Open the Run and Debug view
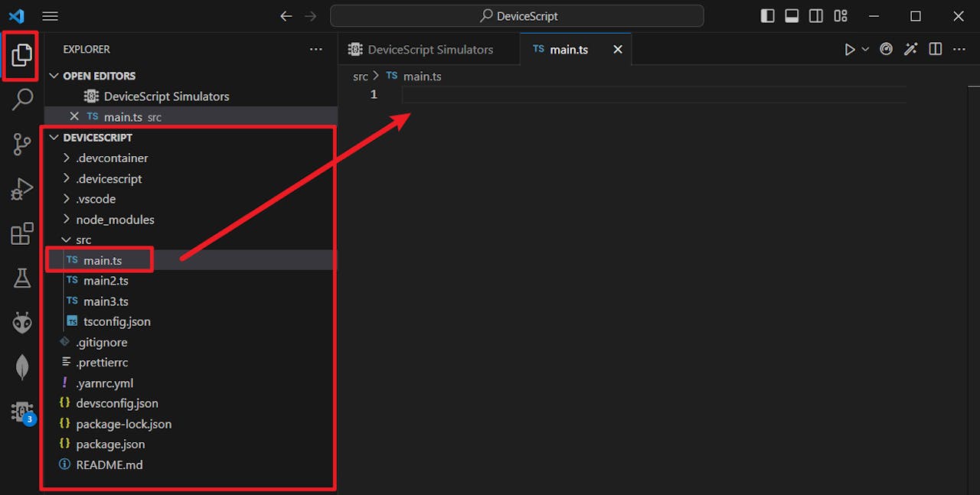 click(x=22, y=188)
